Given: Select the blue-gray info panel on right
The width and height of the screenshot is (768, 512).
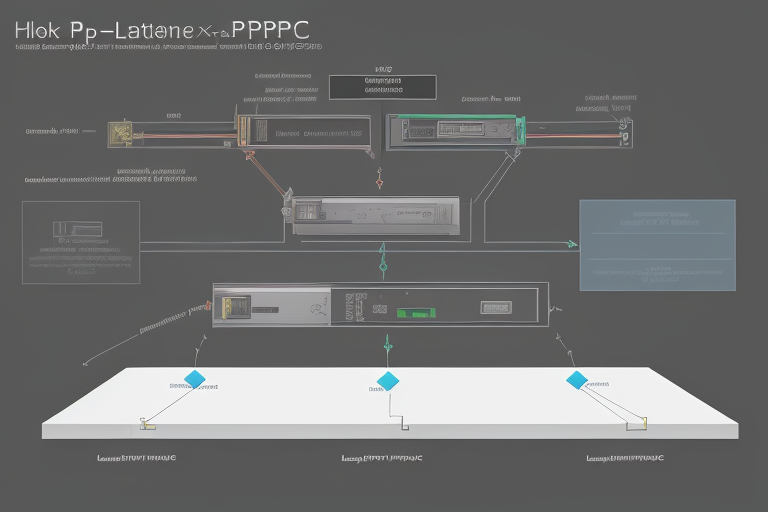Looking at the screenshot, I should (x=657, y=244).
